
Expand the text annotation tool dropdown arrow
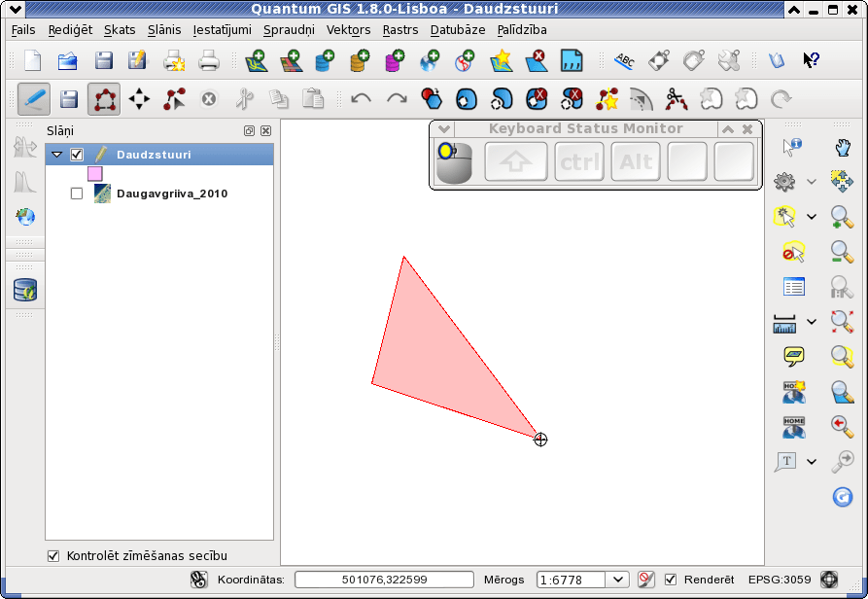tap(812, 461)
